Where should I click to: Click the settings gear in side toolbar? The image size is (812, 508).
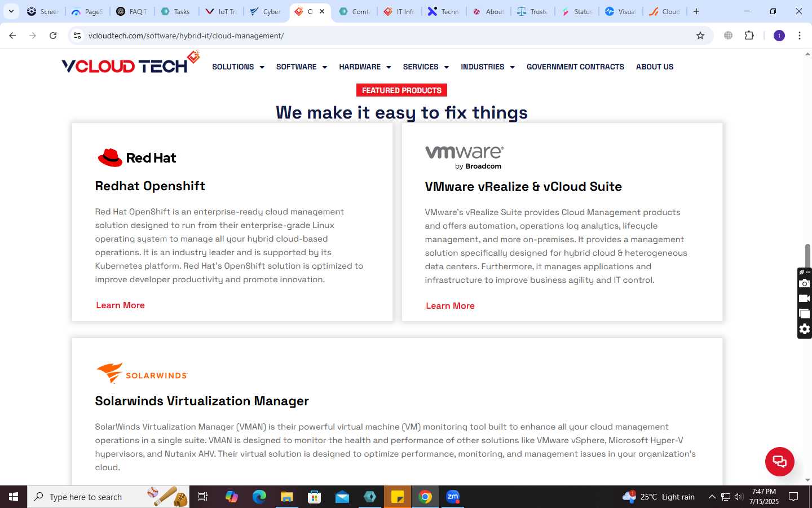pyautogui.click(x=805, y=329)
